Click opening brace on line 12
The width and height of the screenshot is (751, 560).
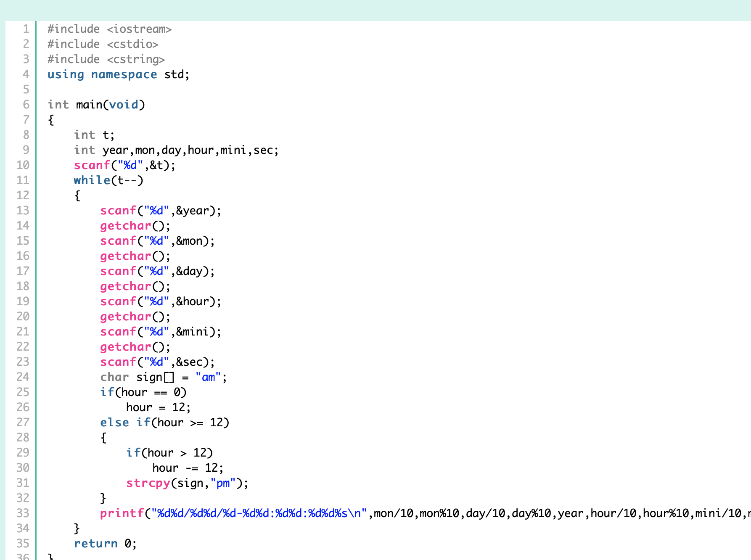[x=77, y=196]
